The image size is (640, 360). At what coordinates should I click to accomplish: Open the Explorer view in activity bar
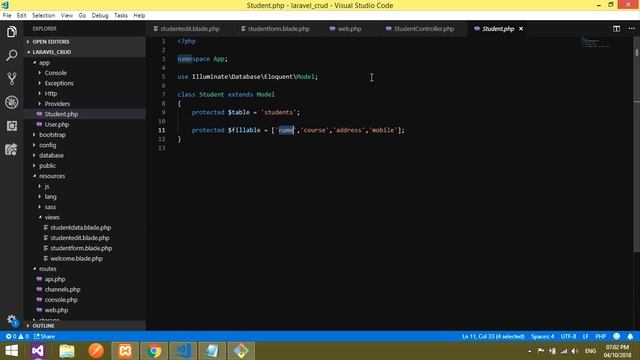(11, 32)
